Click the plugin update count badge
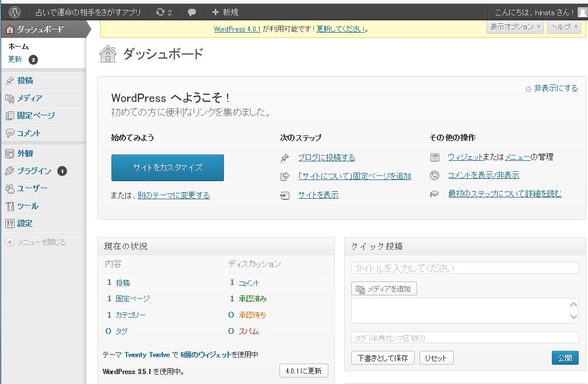 click(x=62, y=171)
